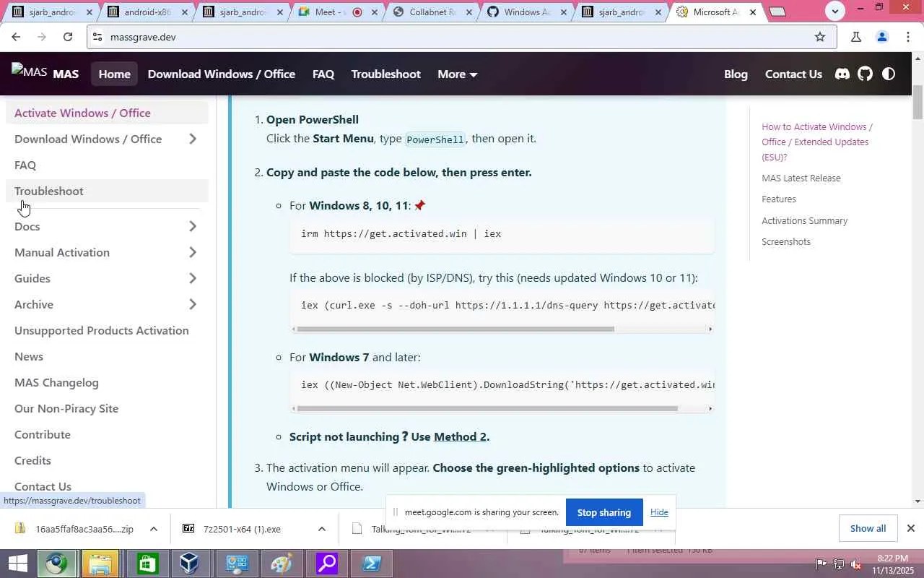Open the Discord icon in the site header
The height and width of the screenshot is (578, 924).
click(x=842, y=74)
